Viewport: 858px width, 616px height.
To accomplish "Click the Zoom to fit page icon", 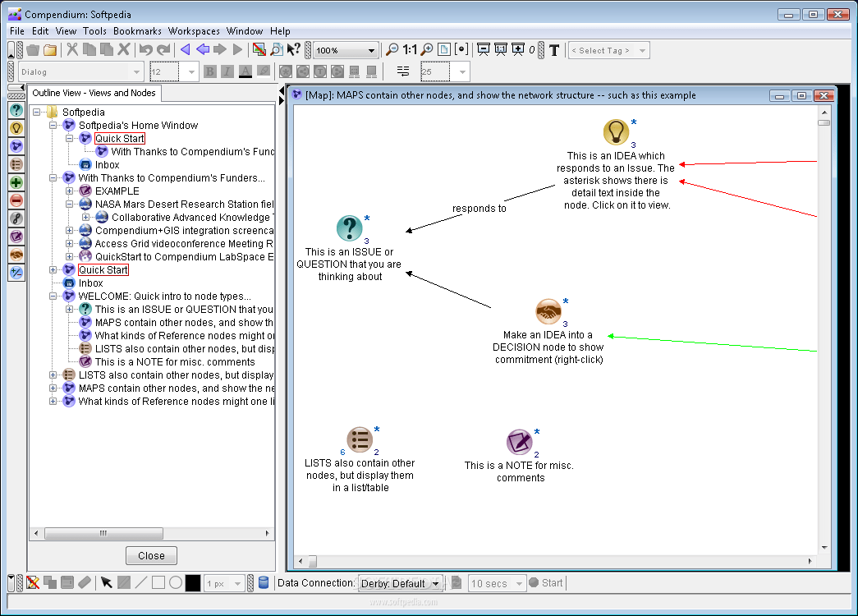I will (443, 50).
